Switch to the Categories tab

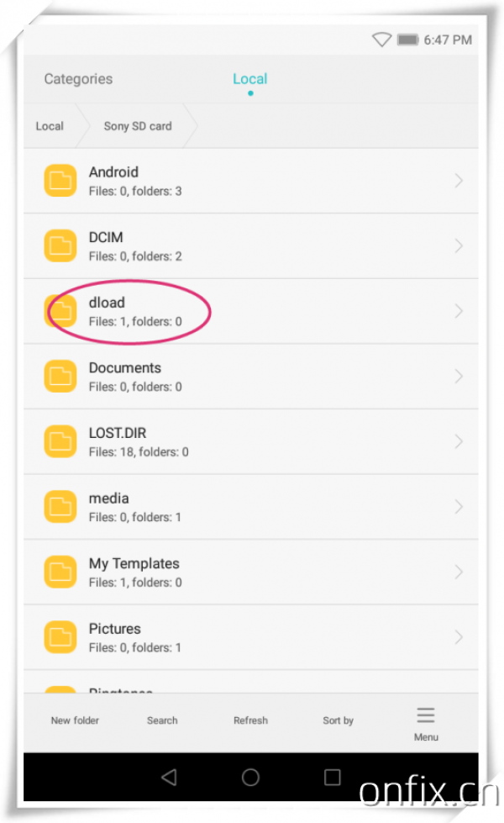click(x=78, y=79)
